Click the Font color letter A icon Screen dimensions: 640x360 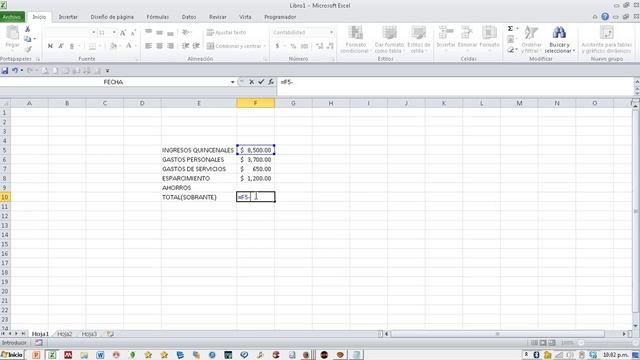(x=129, y=46)
